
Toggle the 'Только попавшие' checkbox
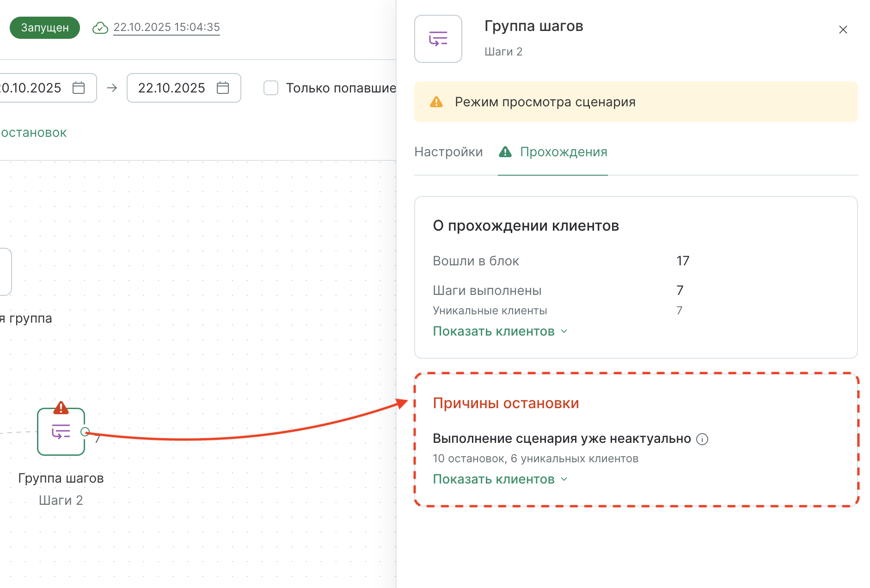point(271,88)
